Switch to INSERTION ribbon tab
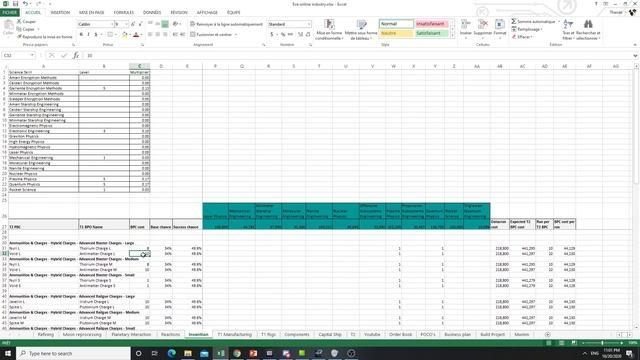The height and width of the screenshot is (360, 640). tap(60, 13)
